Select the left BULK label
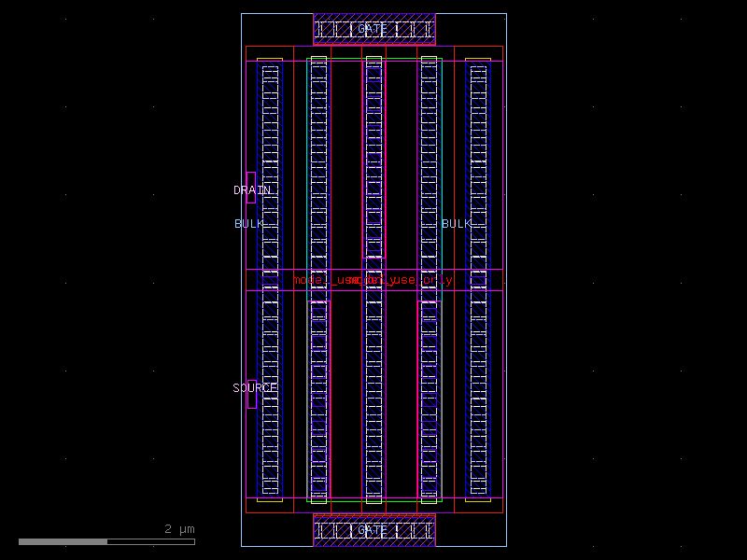 pyautogui.click(x=249, y=224)
